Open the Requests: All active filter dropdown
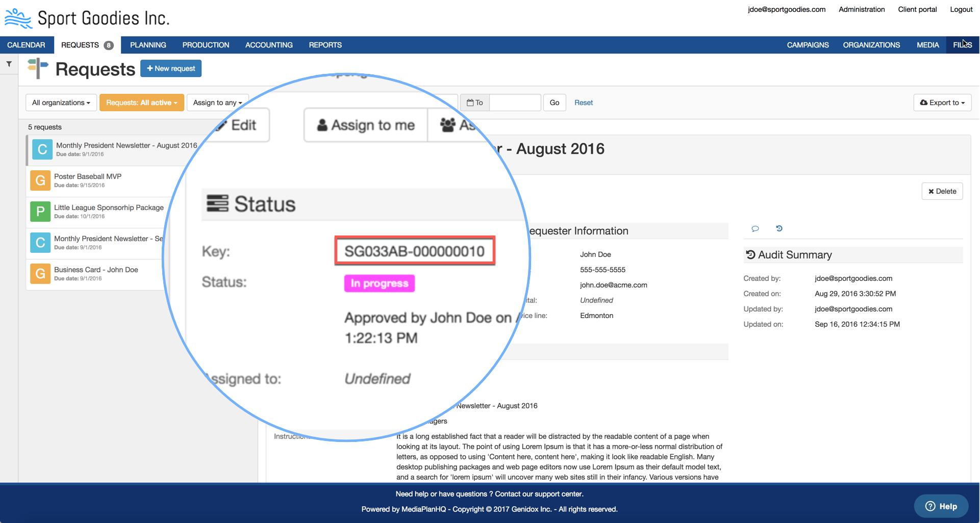 pyautogui.click(x=141, y=102)
